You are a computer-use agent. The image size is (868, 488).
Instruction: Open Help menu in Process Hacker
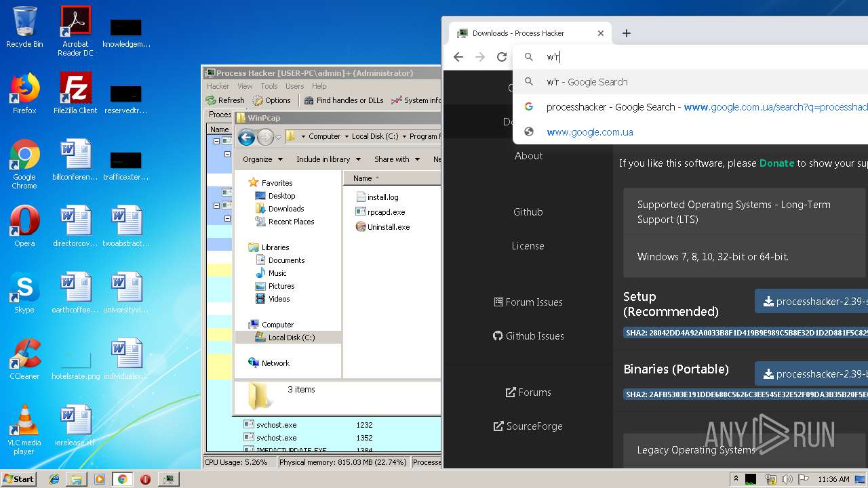[x=319, y=86]
